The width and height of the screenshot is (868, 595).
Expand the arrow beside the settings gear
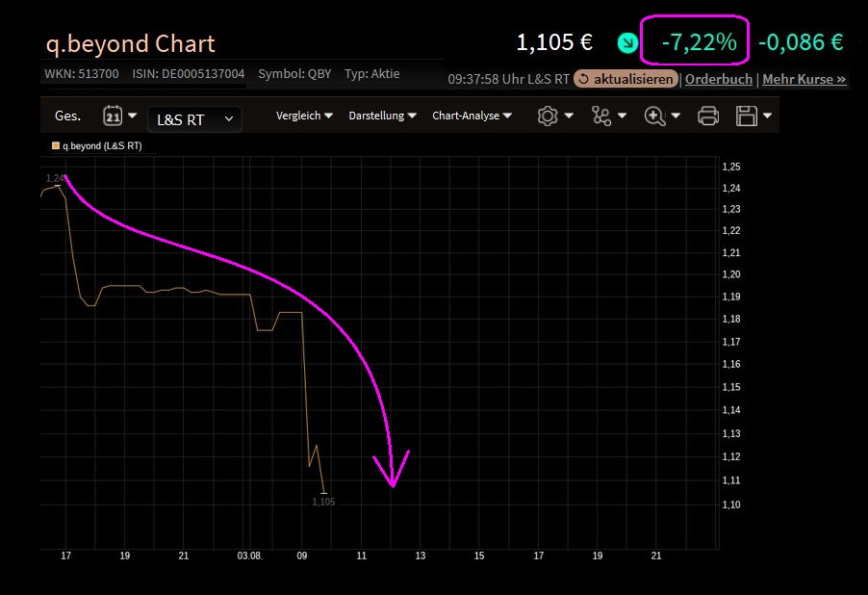[x=569, y=116]
